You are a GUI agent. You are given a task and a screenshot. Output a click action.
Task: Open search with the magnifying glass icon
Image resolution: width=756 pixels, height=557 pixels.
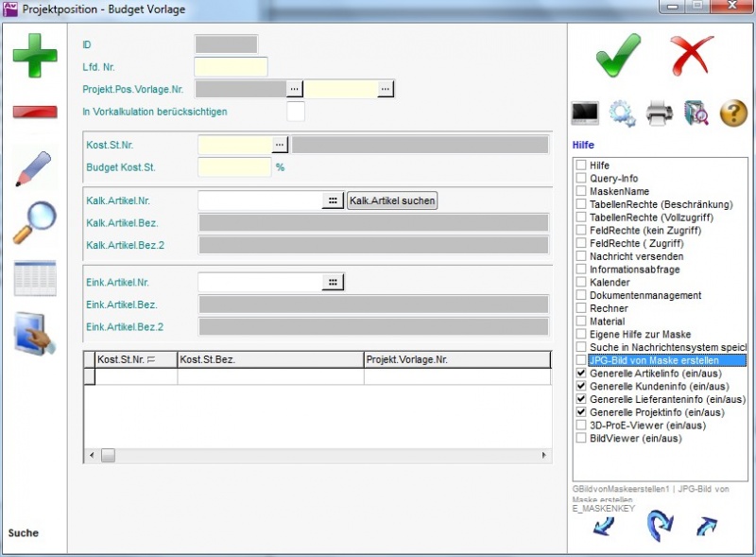tap(34, 222)
